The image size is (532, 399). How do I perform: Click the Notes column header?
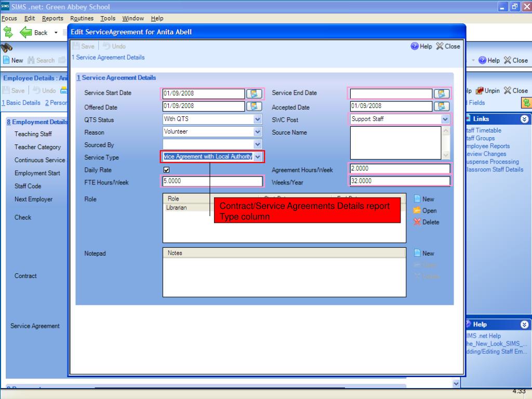point(284,253)
